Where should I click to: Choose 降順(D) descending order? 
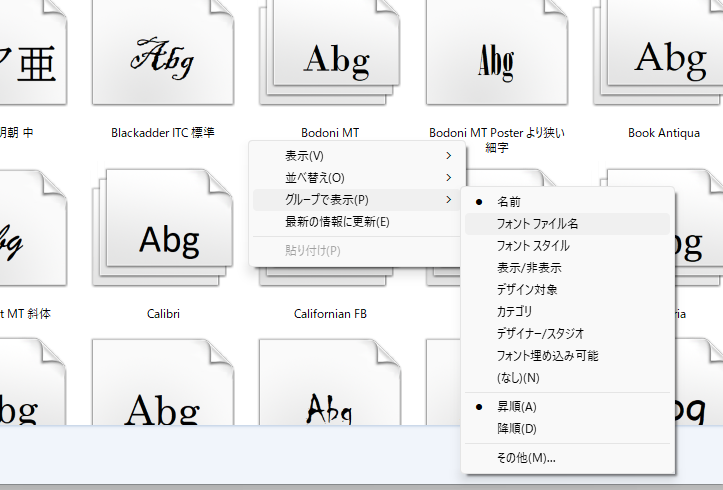(x=567, y=429)
